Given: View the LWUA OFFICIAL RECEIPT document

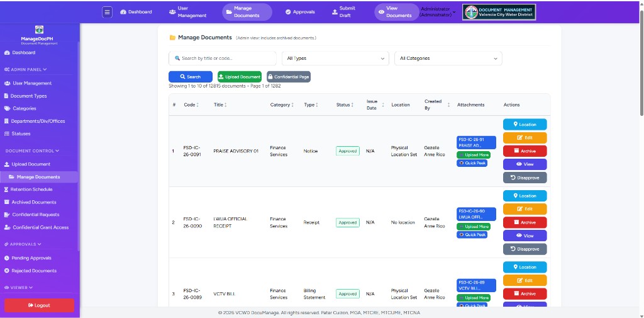Looking at the screenshot, I should coord(525,236).
